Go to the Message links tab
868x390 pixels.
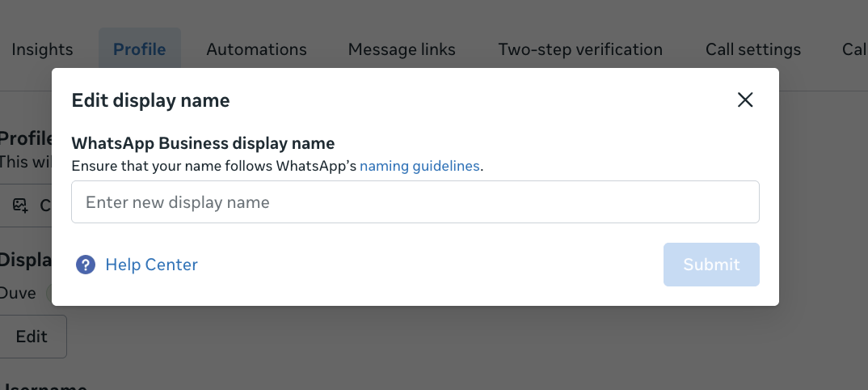[402, 49]
